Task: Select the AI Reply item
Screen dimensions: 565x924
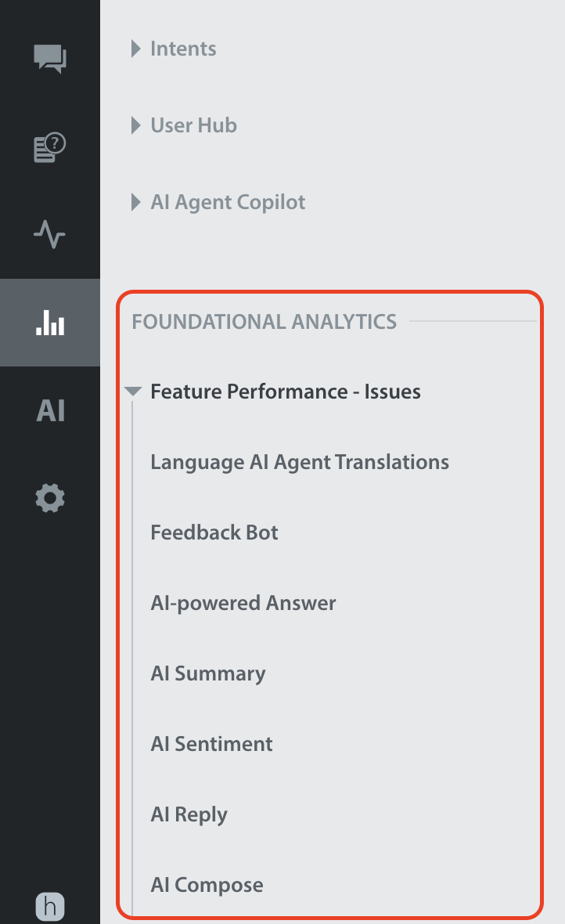Action: click(189, 814)
